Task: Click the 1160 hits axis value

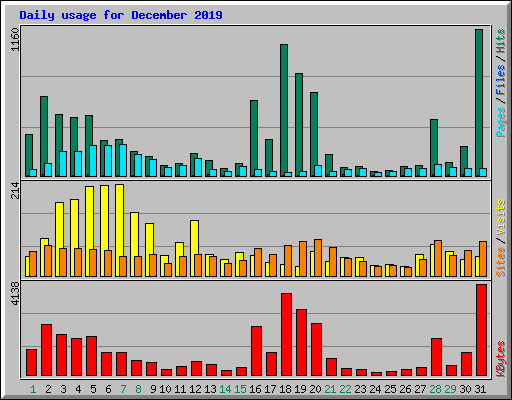Action: [15, 39]
